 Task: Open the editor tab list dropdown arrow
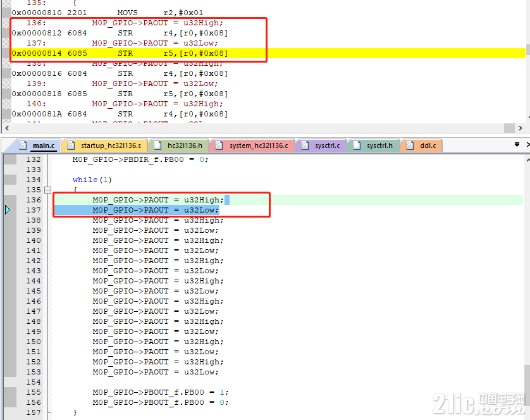(x=517, y=145)
